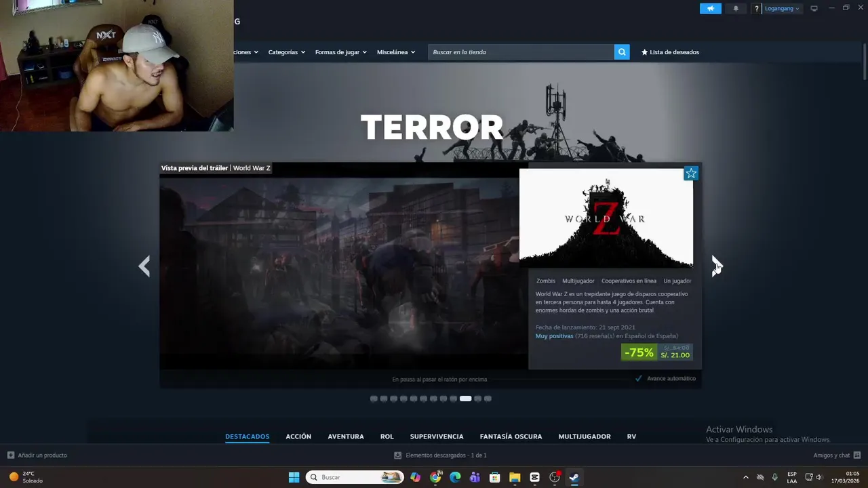Open the SUPERVIVENCIA tab

437,436
